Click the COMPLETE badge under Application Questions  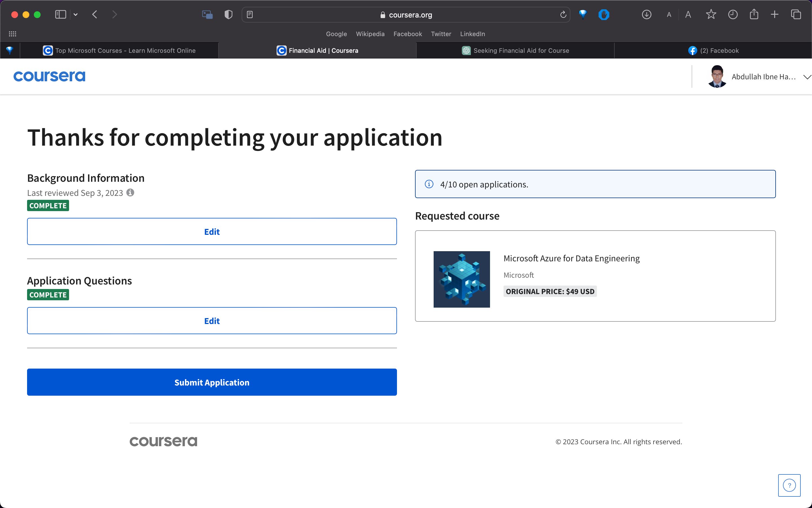coord(48,295)
